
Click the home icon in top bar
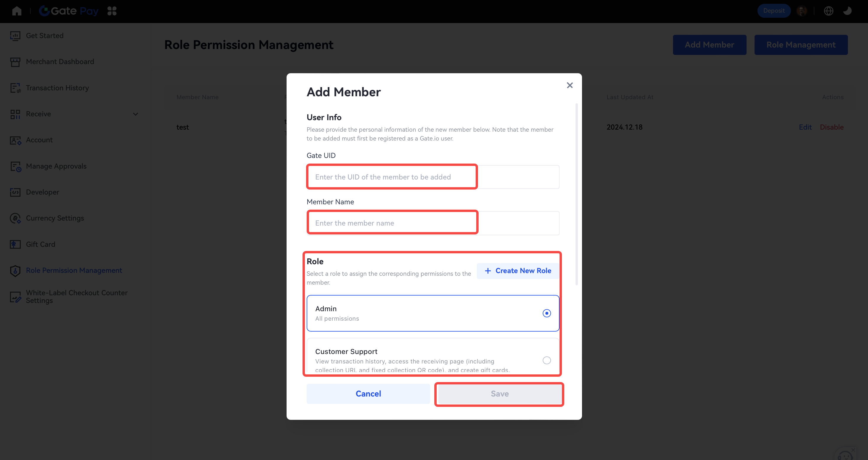pos(17,11)
